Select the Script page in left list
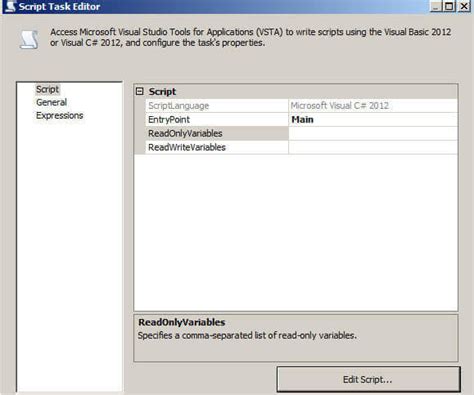474x395 pixels. [47, 89]
